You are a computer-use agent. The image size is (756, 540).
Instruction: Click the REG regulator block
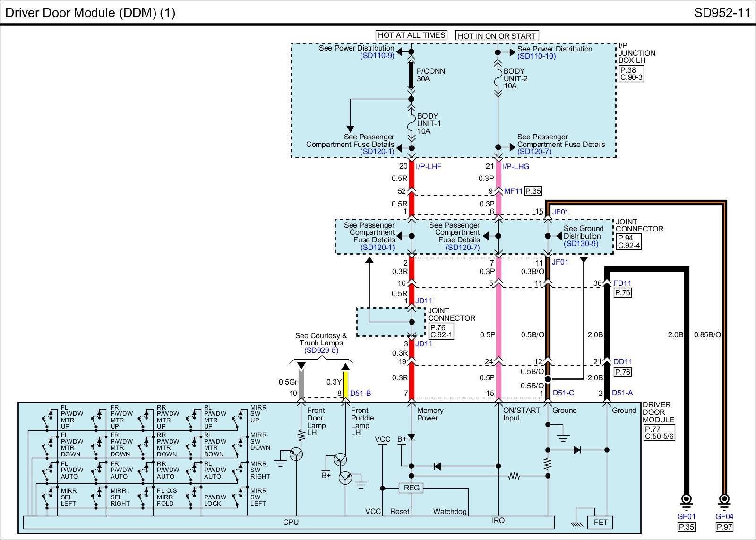click(411, 488)
